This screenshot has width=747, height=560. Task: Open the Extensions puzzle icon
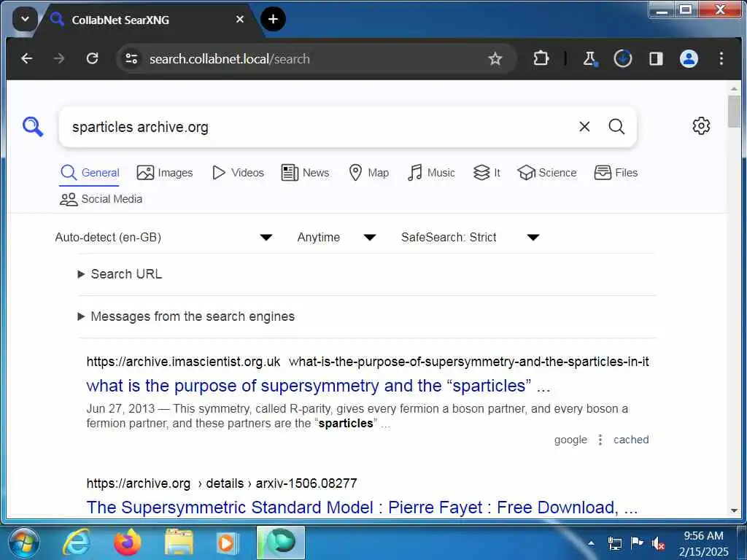coord(541,58)
